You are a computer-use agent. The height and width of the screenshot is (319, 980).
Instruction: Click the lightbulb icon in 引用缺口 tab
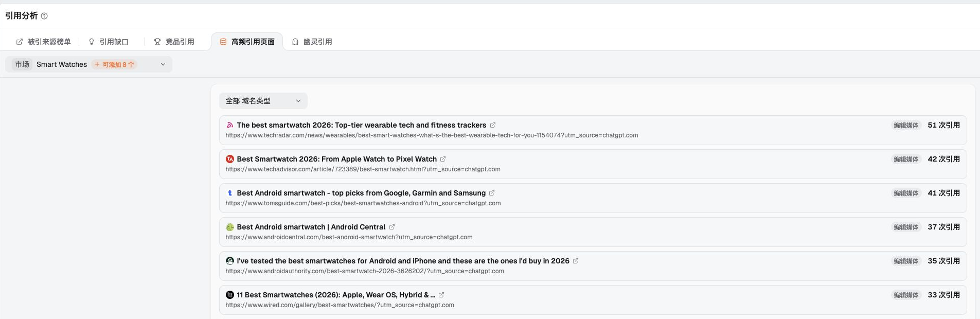tap(92, 42)
